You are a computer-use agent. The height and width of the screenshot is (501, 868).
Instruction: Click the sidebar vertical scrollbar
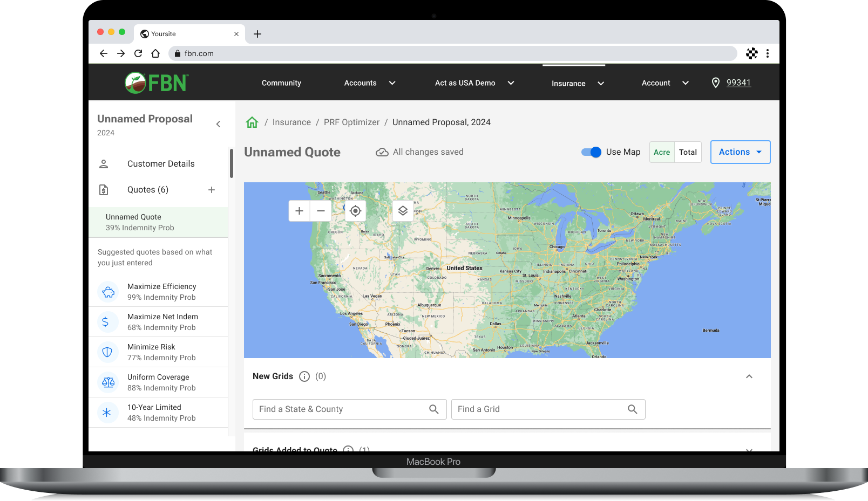click(232, 163)
